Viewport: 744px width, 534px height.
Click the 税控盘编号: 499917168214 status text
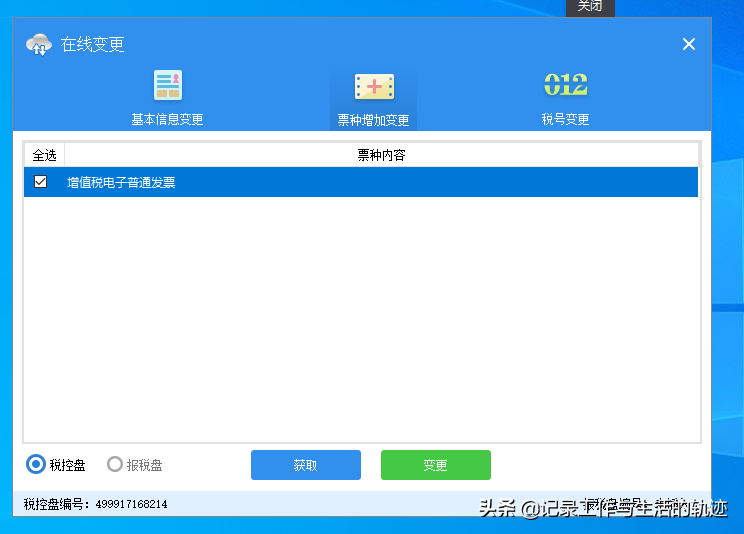95,504
